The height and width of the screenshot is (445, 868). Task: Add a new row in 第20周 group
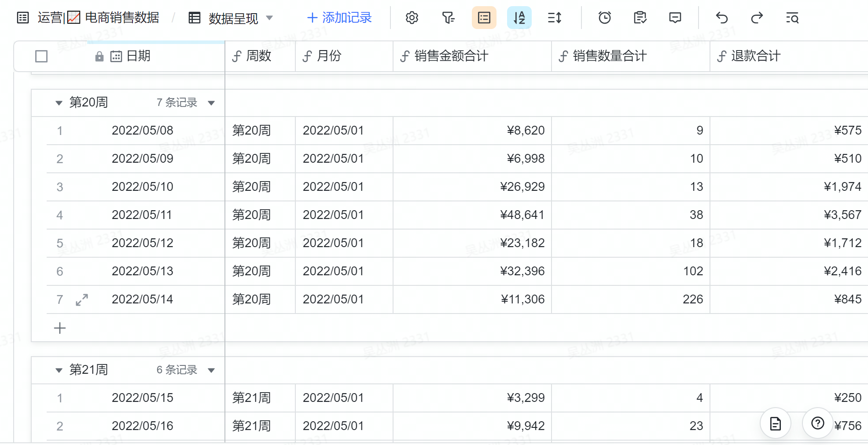click(60, 328)
